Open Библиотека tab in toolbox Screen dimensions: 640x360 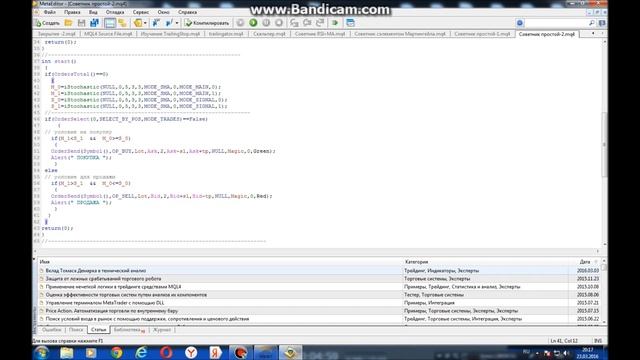tap(129, 330)
